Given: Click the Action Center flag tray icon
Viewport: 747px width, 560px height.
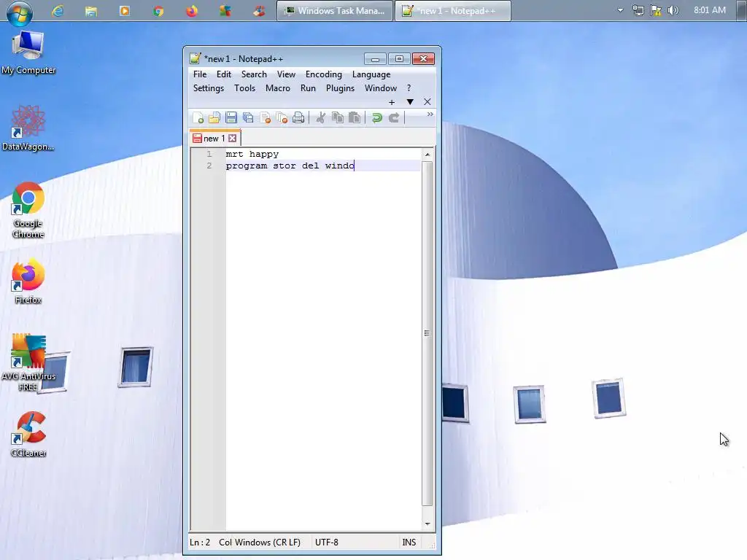Looking at the screenshot, I should point(656,10).
